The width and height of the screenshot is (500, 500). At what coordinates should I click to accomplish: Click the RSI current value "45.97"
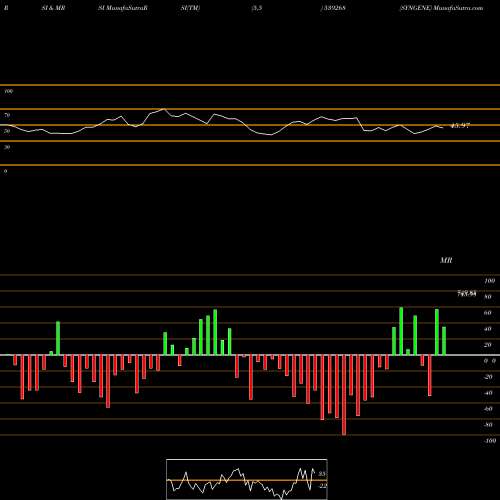point(460,126)
